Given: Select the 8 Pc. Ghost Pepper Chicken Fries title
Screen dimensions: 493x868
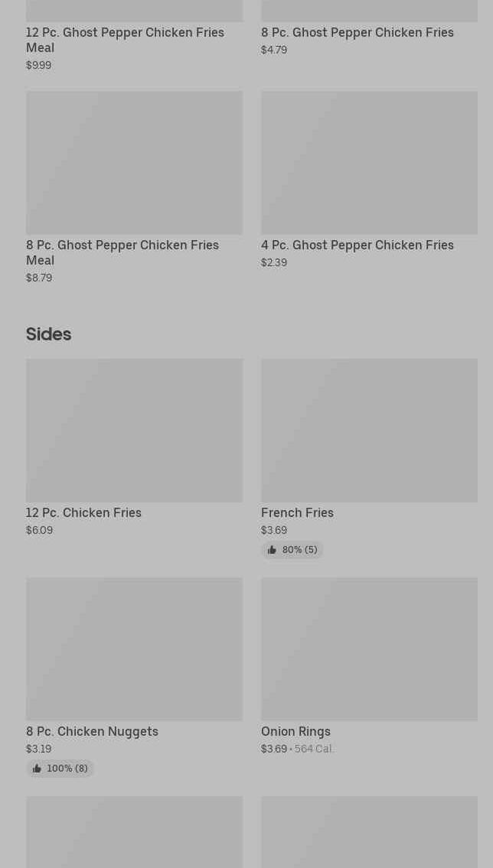Looking at the screenshot, I should [357, 32].
